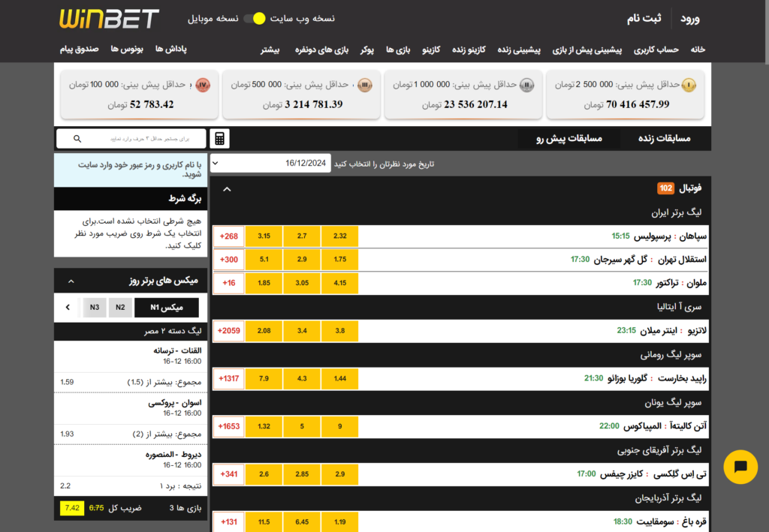Open بونوس ها menu item
769x532 pixels.
(x=126, y=49)
